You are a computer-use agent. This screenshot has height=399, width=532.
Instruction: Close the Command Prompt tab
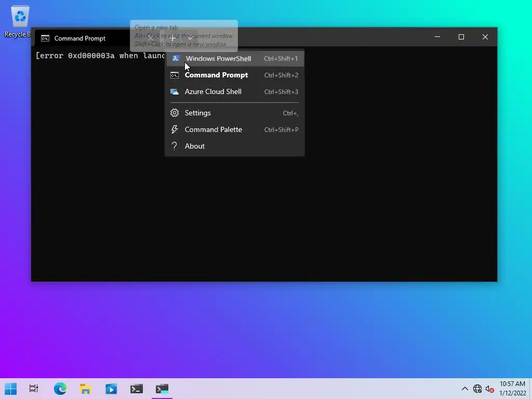151,38
